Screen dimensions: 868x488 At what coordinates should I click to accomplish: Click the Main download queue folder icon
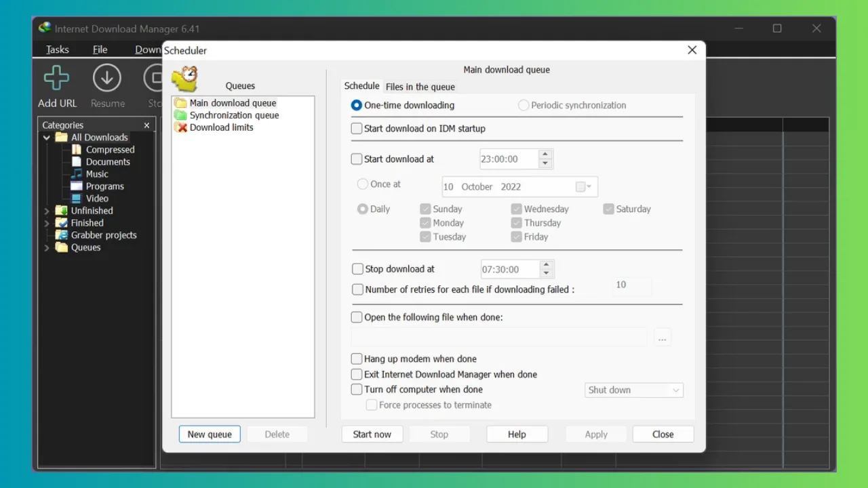(x=180, y=103)
